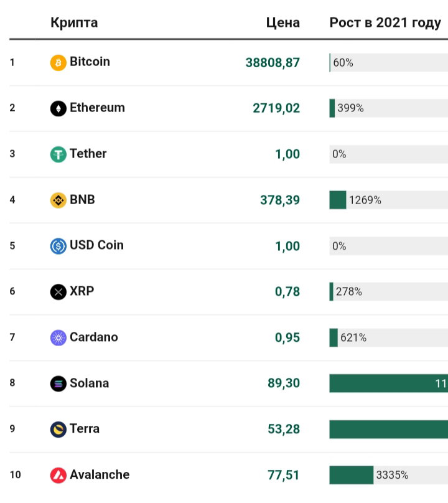Click the USD Coin logo icon

[58, 246]
